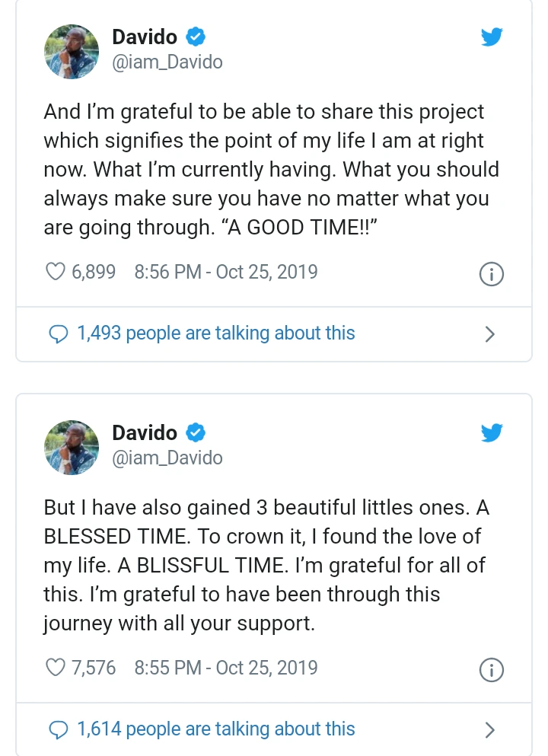Image resolution: width=548 pixels, height=756 pixels.
Task: Click Davido display name in second tweet
Action: tap(145, 432)
